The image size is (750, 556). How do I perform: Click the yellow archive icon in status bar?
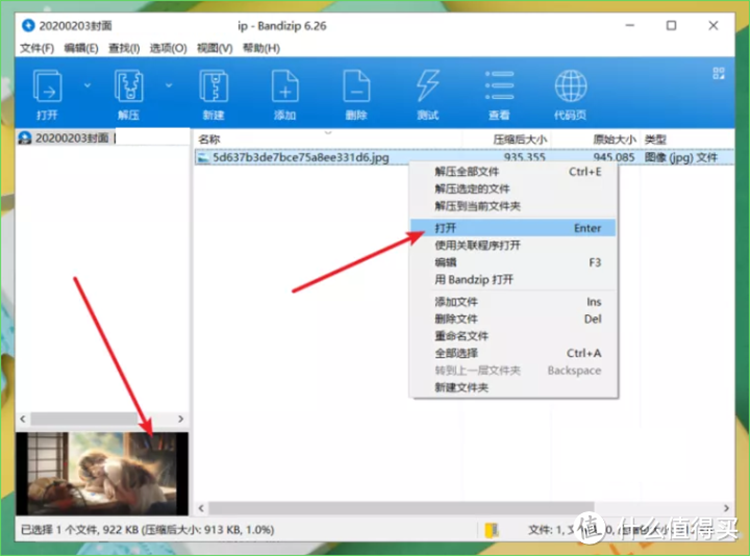click(491, 530)
